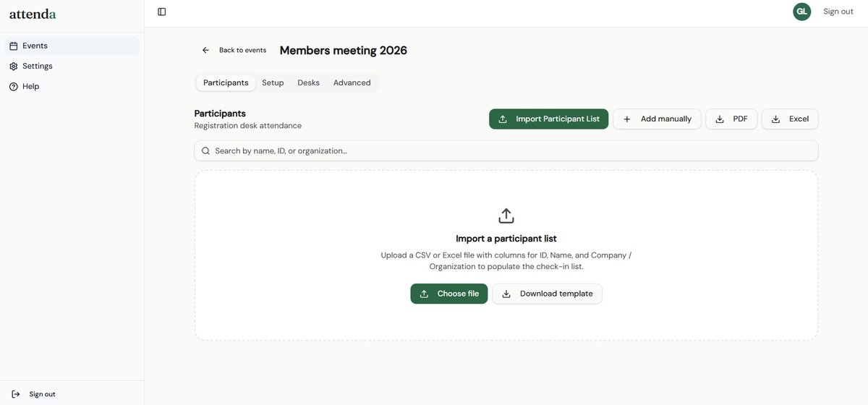
Task: Open Settings in the sidebar
Action: click(x=72, y=66)
